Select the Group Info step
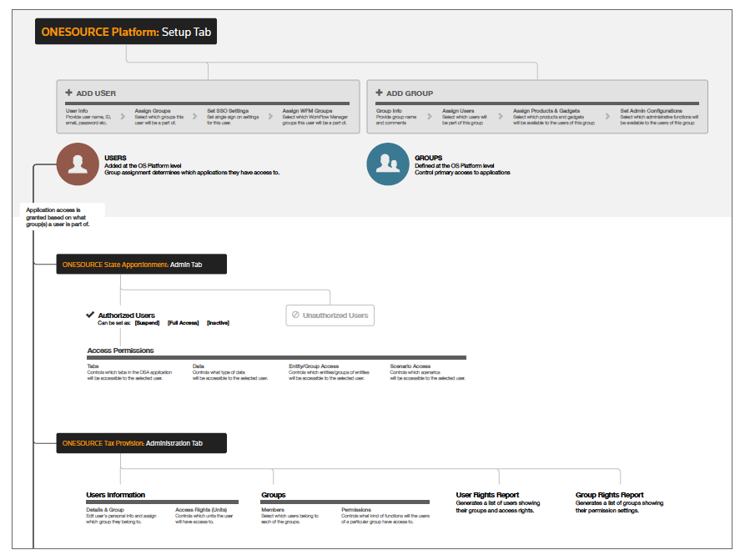 (396, 117)
